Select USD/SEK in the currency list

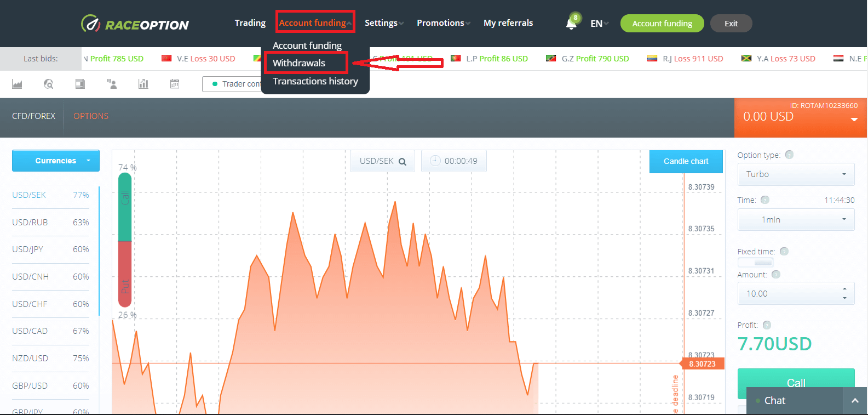coord(50,195)
